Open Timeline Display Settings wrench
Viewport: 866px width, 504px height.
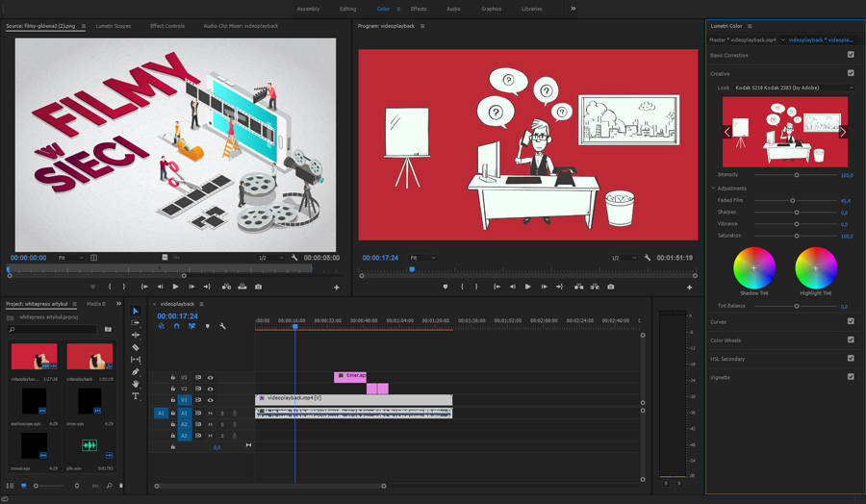[222, 326]
